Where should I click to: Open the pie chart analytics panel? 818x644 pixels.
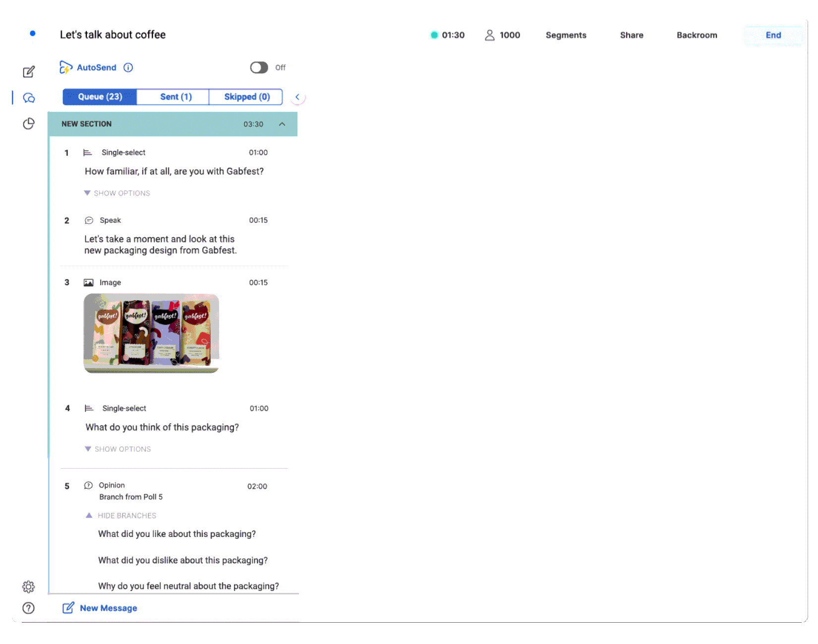click(28, 123)
